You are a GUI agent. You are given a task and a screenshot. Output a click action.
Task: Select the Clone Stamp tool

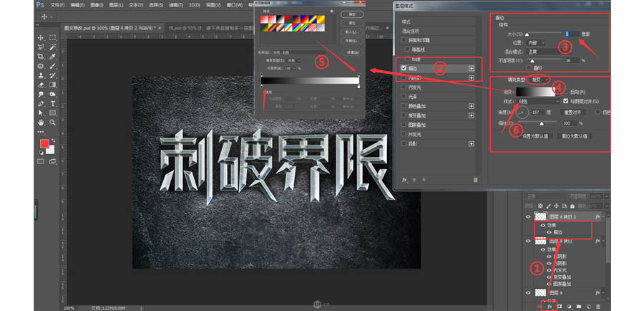41,75
